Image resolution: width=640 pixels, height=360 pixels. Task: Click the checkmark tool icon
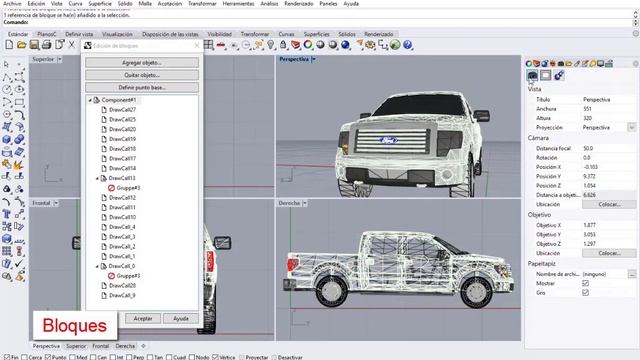[19, 264]
